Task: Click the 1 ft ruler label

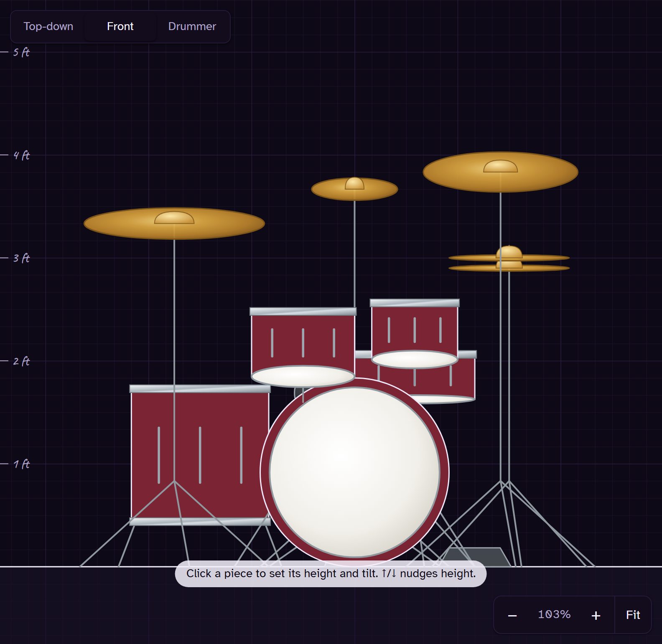Action: (x=21, y=464)
